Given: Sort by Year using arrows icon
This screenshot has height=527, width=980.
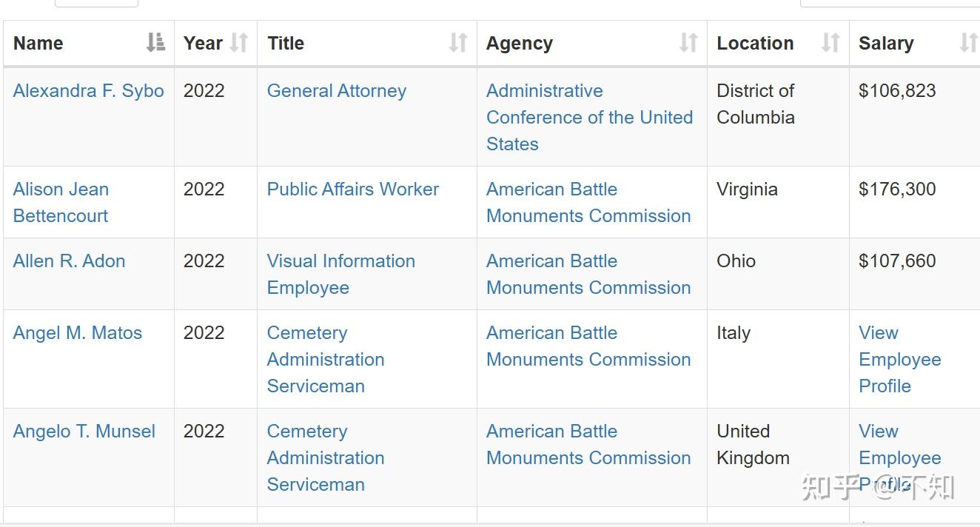Looking at the screenshot, I should tap(238, 43).
